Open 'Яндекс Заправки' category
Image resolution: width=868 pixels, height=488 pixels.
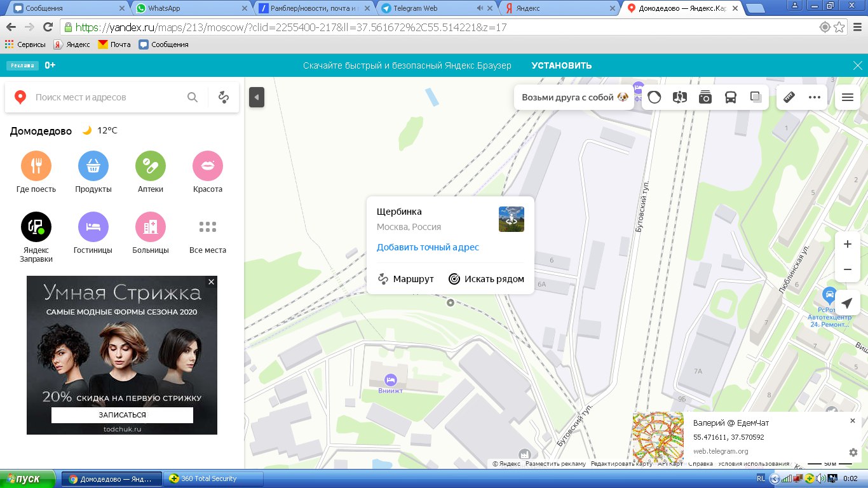36,237
